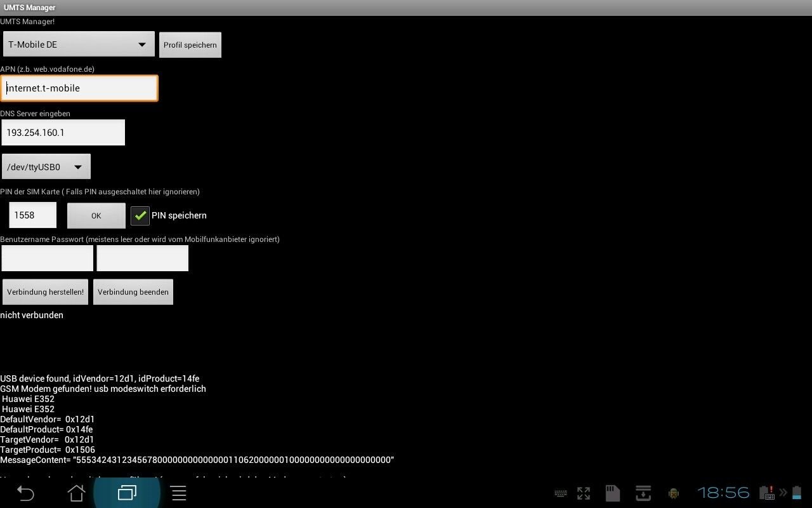This screenshot has height=508, width=812.
Task: Tap the keyboard icon in system tray
Action: click(x=561, y=493)
